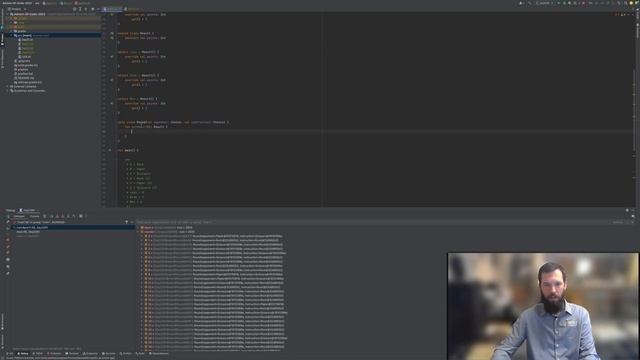Open the Services tool window
The height and width of the screenshot is (360, 640).
pos(109,353)
